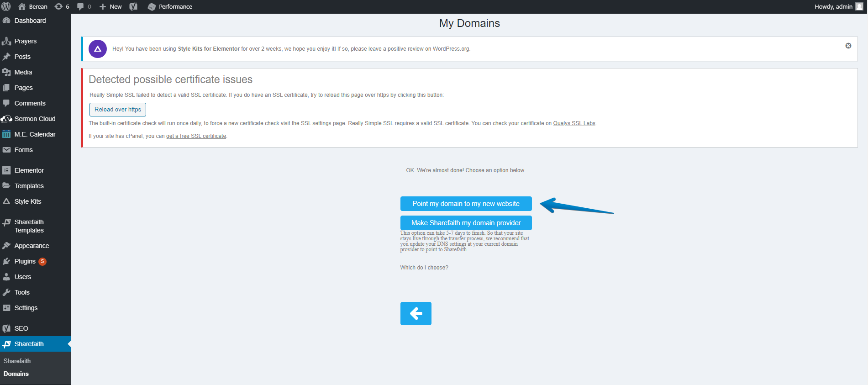Image resolution: width=868 pixels, height=385 pixels.
Task: Click the Settings sliders icon
Action: [6, 308]
